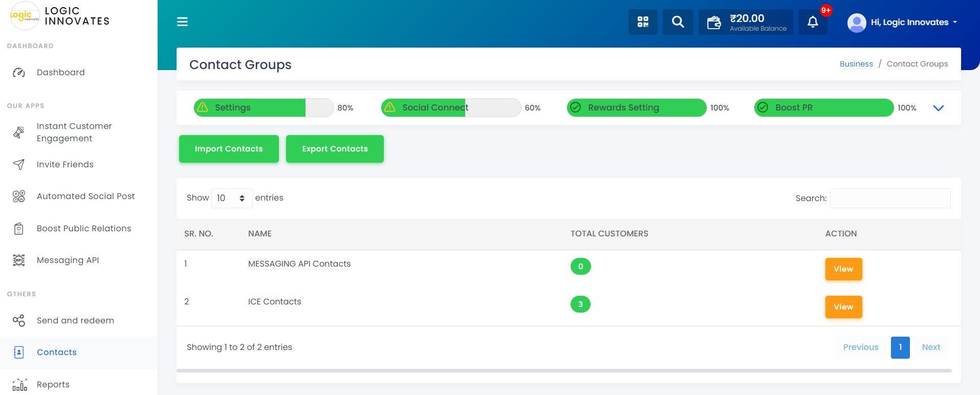The image size is (980, 395).
Task: Click the Social Connect warning icon
Action: pos(390,107)
